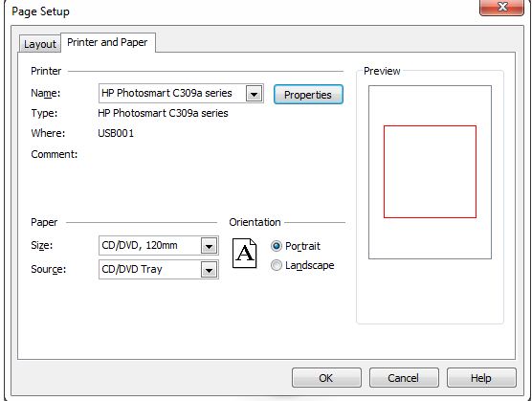This screenshot has height=401, width=532.
Task: Cancel the Page Setup dialog
Action: click(x=404, y=378)
